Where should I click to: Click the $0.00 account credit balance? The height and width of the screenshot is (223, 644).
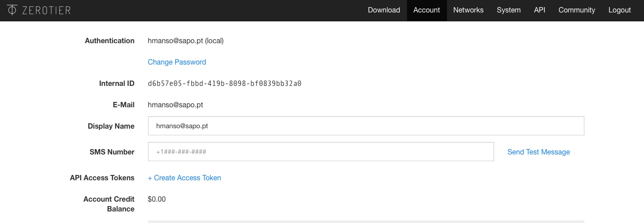coord(157,199)
